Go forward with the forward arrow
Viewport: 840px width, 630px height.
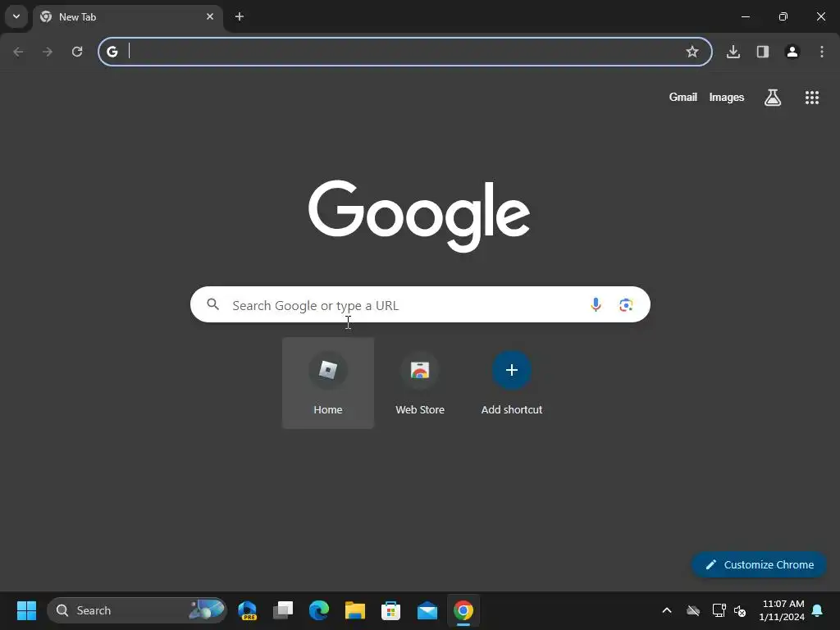click(x=48, y=52)
